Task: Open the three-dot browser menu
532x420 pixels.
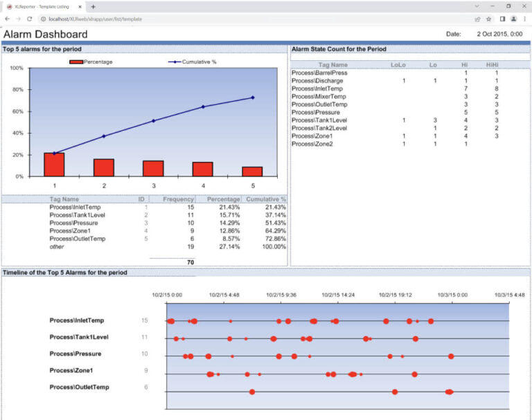Action: [524, 19]
